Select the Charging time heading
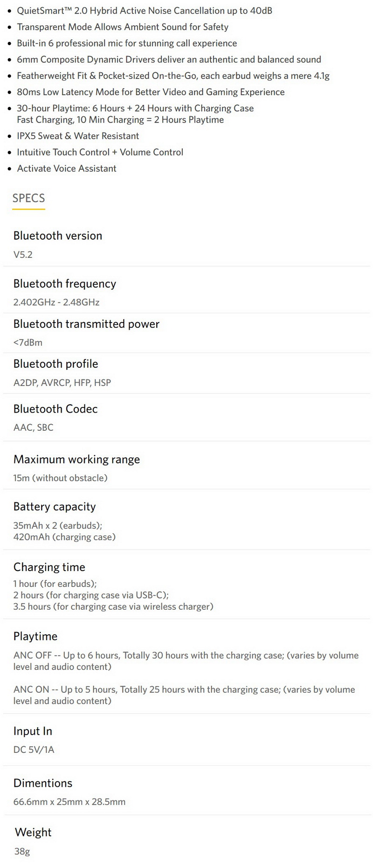Viewport: 373px width, 868px height. click(x=49, y=567)
